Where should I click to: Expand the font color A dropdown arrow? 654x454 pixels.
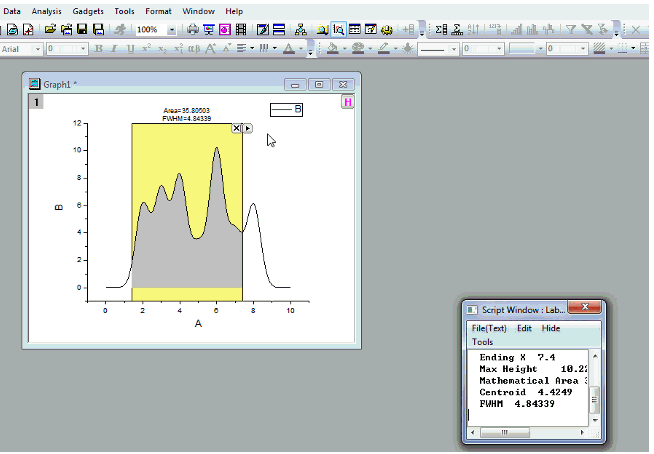click(301, 49)
